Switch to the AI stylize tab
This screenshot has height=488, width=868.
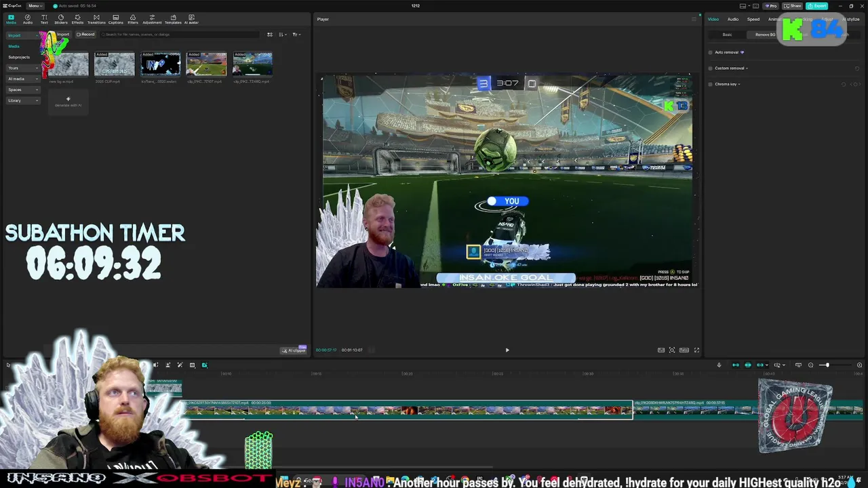coord(850,19)
